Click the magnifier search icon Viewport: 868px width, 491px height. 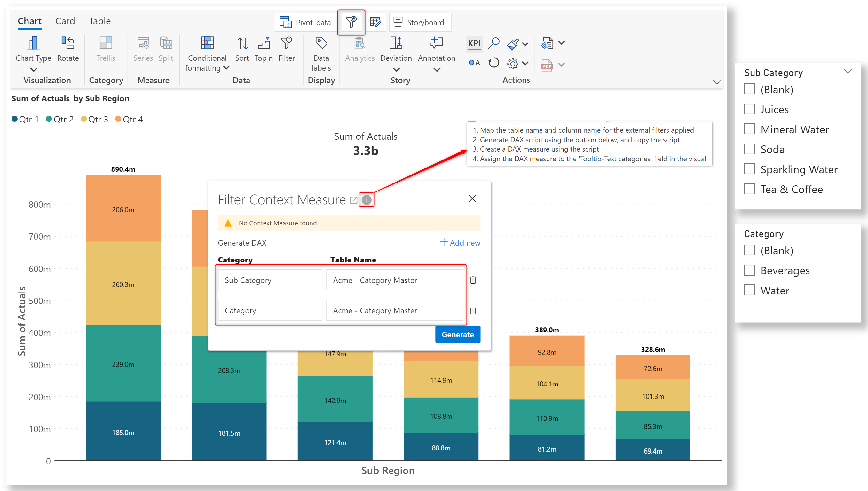pyautogui.click(x=493, y=43)
